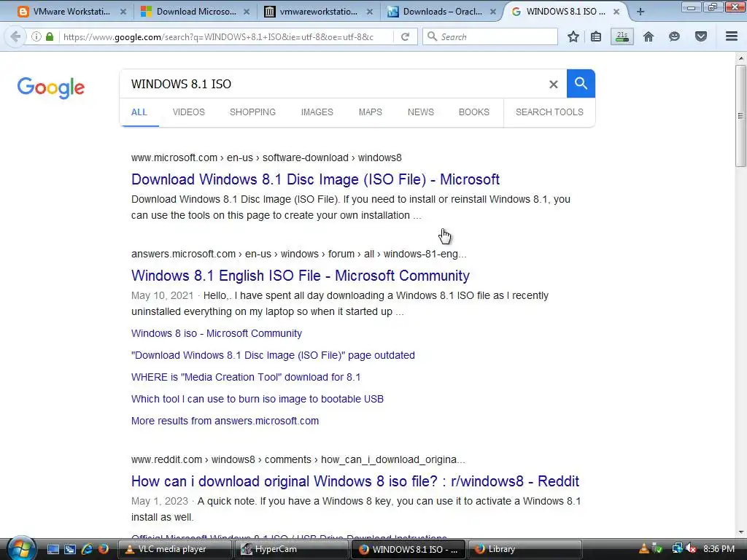Switch to HyperCam taskbar button

click(292, 549)
